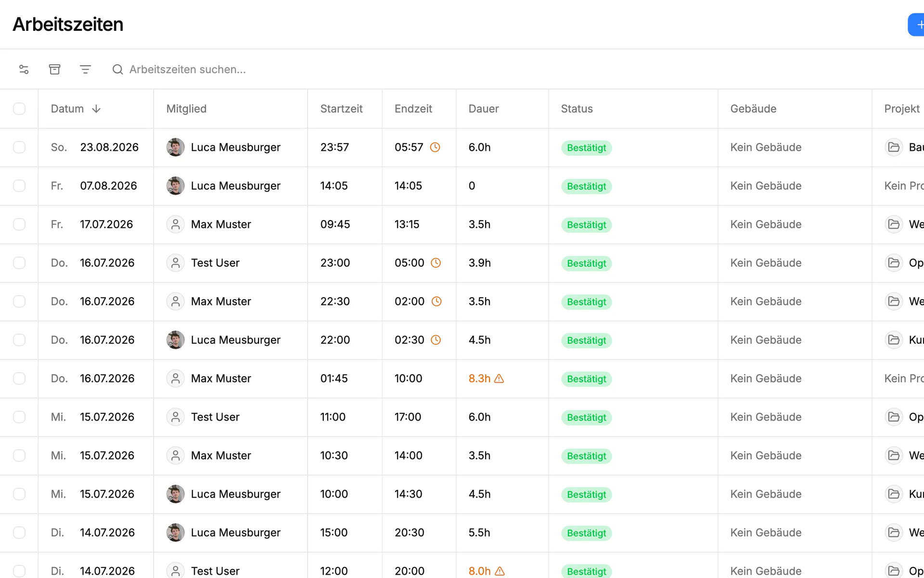924x578 pixels.
Task: Tick the checkbox for 07.08.2026 row
Action: (19, 186)
